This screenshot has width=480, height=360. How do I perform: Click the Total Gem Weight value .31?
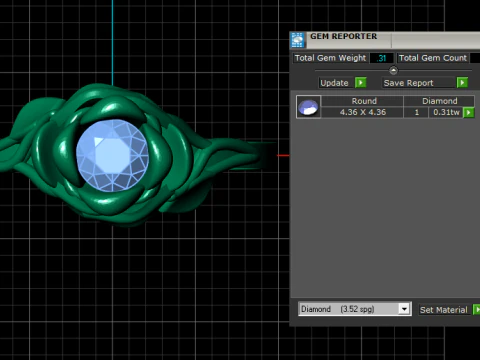coord(382,58)
